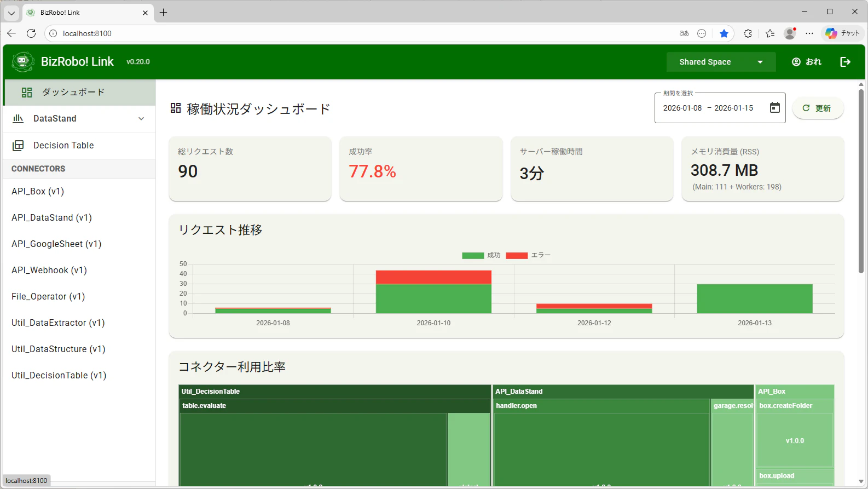
Task: Click the 2026-01-08 bar in chart
Action: pyautogui.click(x=273, y=310)
